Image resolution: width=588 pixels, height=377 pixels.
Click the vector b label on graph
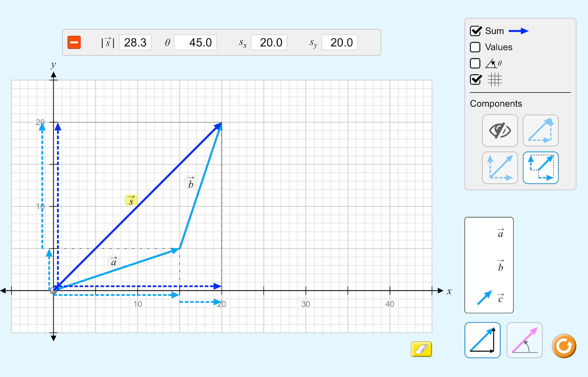coord(190,183)
